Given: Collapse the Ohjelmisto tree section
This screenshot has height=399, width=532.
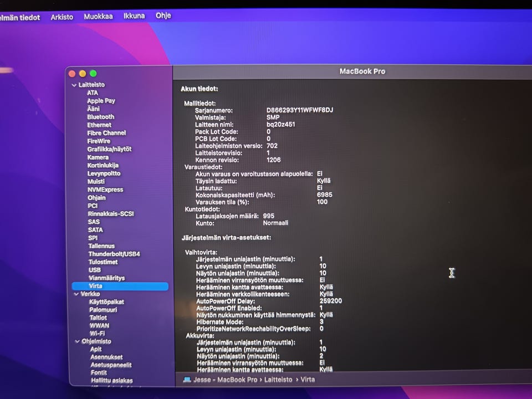Looking at the screenshot, I should 77,341.
